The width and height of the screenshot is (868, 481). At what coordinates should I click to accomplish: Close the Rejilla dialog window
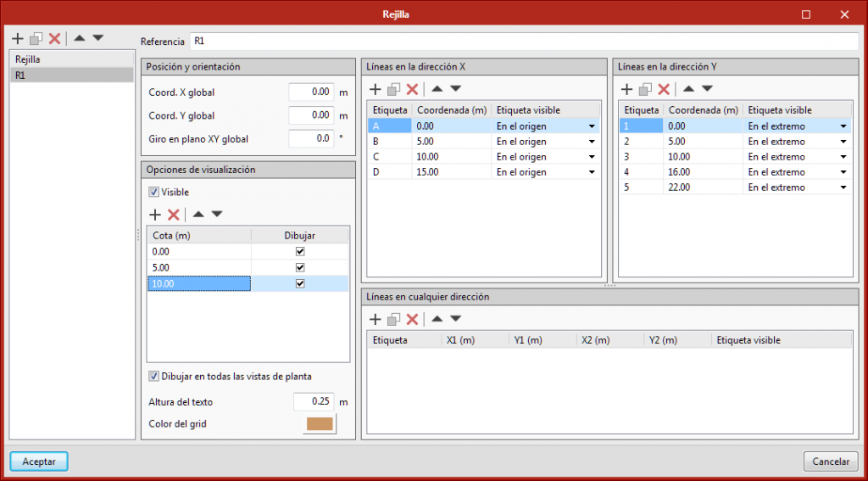point(844,15)
